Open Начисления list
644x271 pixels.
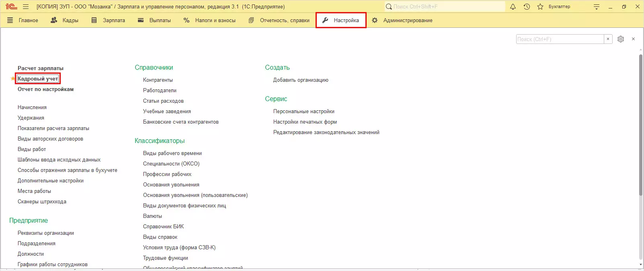pyautogui.click(x=32, y=107)
